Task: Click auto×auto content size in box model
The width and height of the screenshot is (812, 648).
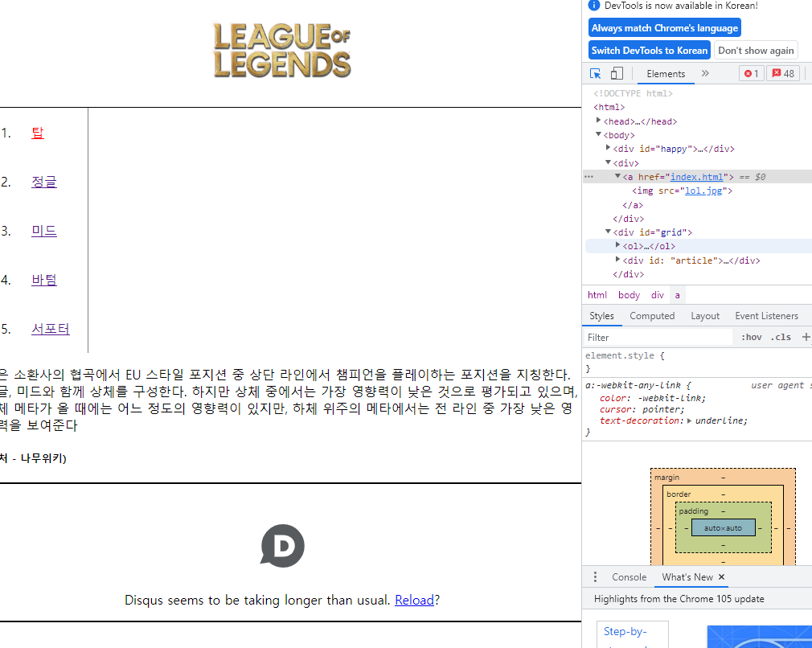Action: [723, 528]
